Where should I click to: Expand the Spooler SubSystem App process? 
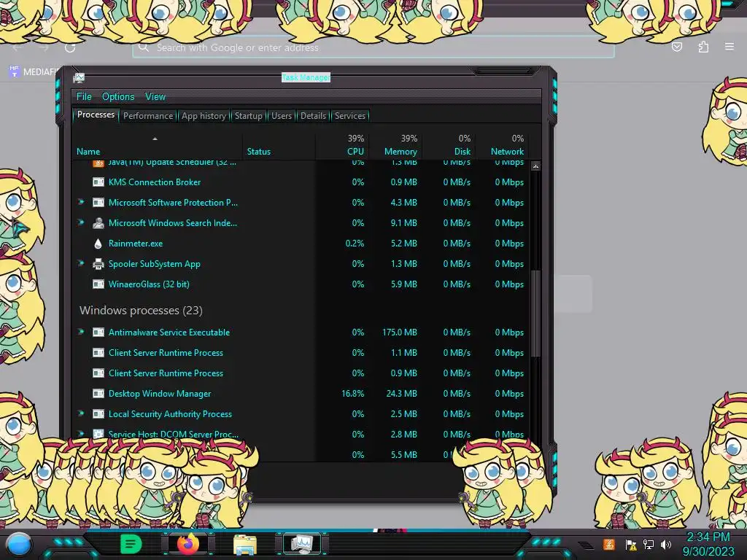coord(81,263)
